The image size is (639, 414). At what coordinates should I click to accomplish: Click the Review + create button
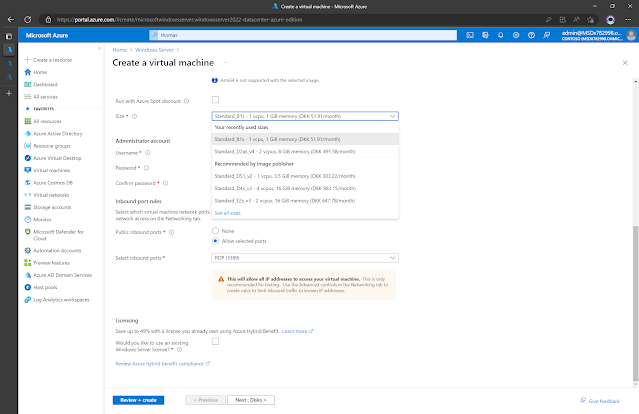[138, 400]
